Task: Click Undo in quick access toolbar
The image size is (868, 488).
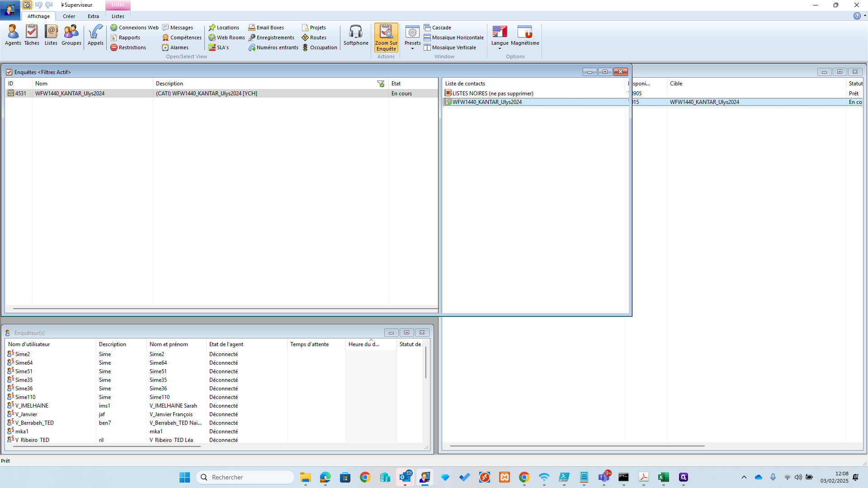Action: 38,5
